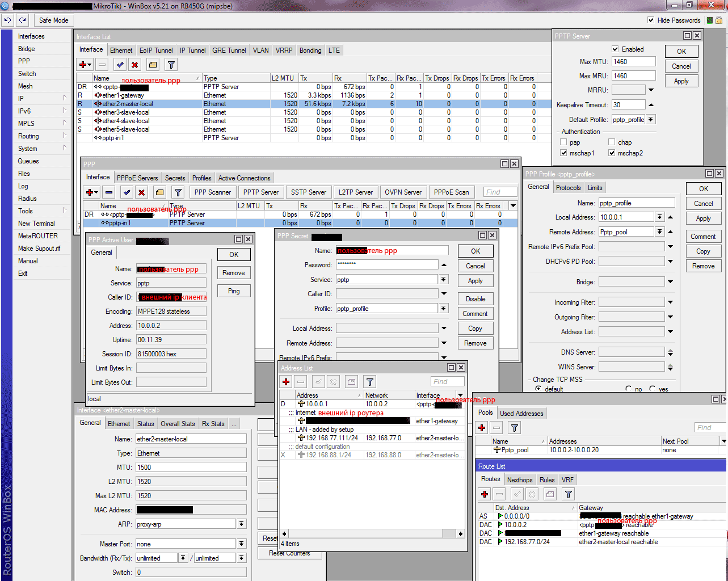Select the ether1-gateway row in Interface List
Viewport: 728px width, 581px height.
314,95
